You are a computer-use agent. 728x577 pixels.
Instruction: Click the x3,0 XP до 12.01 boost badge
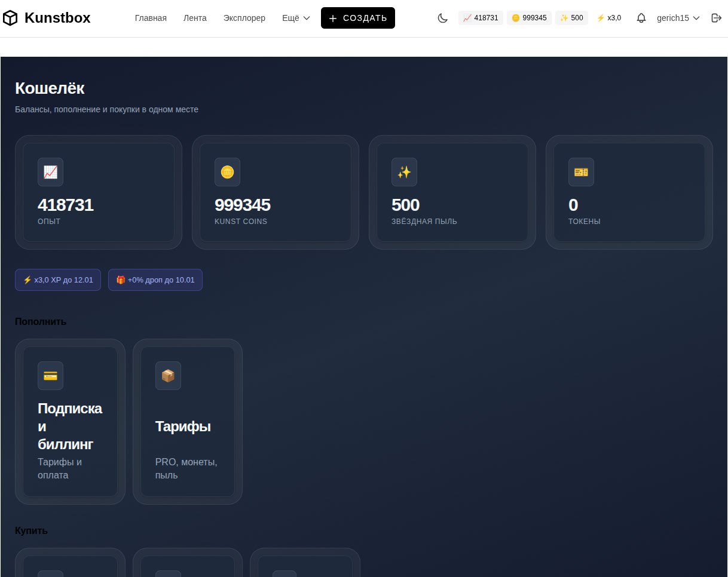(58, 280)
